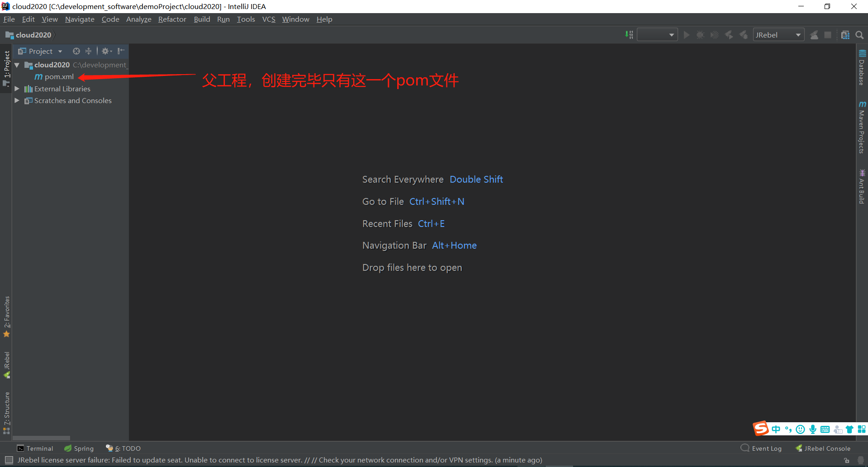The image size is (868, 467).
Task: Click the Run with JRebel rocket icon
Action: [729, 35]
